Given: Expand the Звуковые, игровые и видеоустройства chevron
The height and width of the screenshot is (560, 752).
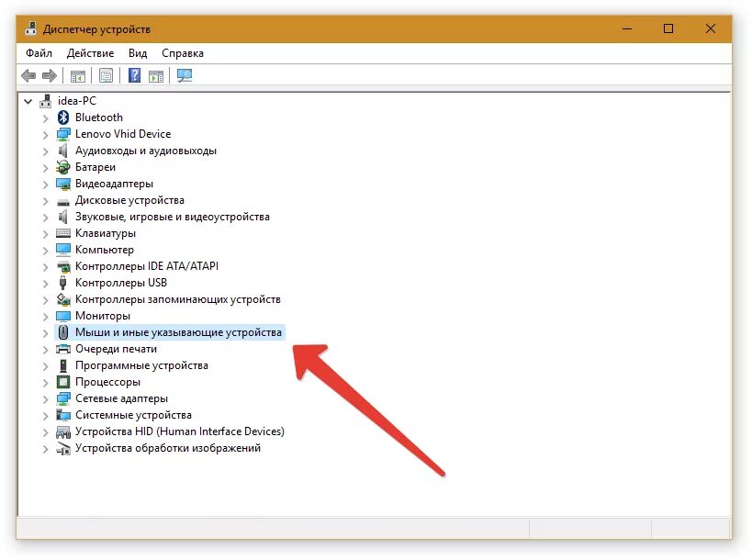Looking at the screenshot, I should click(x=46, y=218).
